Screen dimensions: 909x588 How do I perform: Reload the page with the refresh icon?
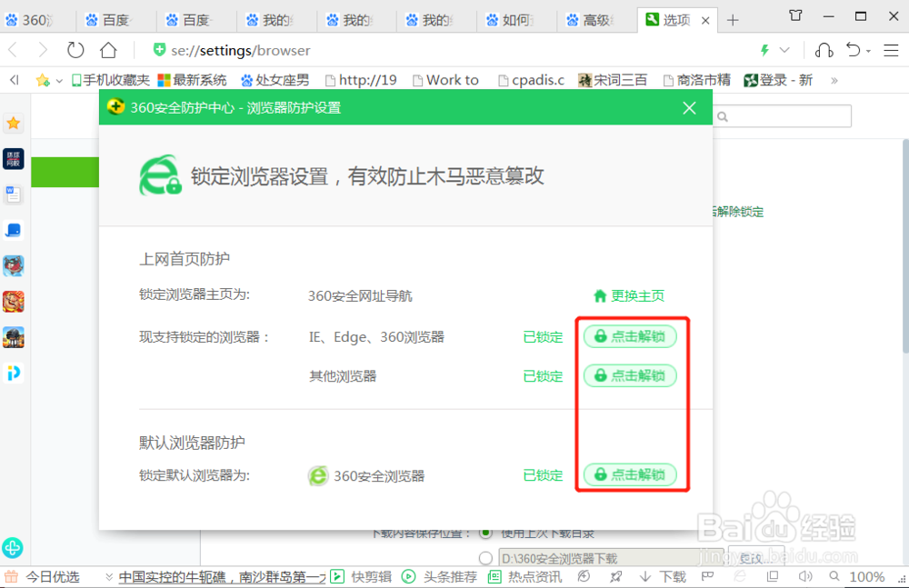[x=75, y=51]
